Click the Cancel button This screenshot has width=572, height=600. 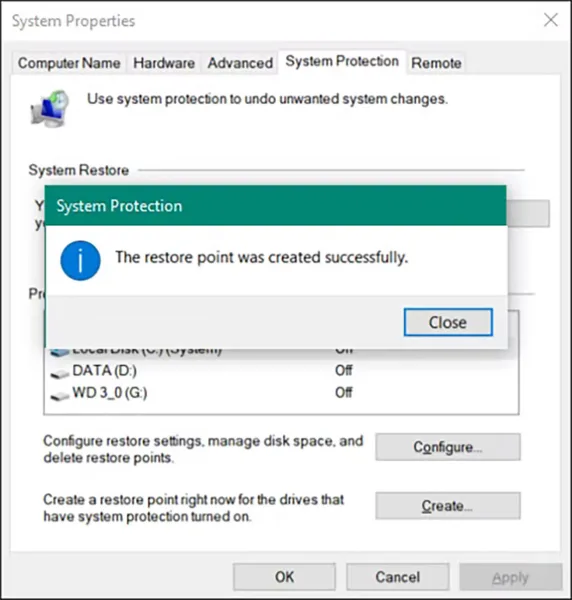tap(398, 577)
